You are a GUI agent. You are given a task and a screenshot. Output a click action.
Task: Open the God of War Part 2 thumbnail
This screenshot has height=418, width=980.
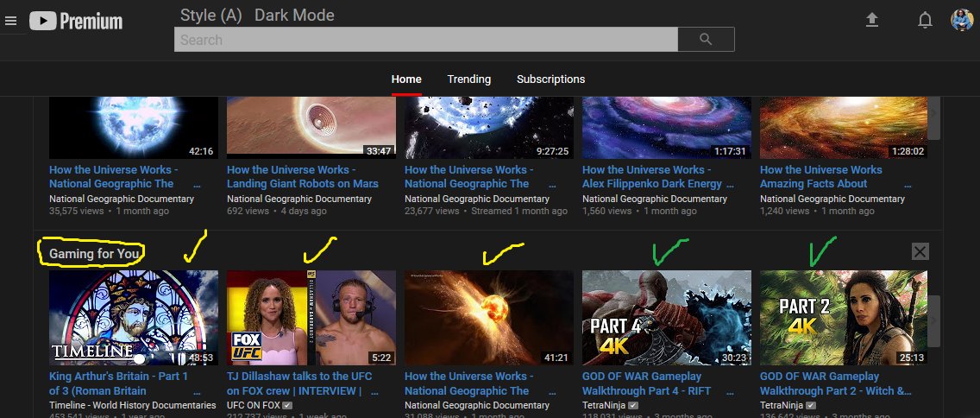coord(844,318)
